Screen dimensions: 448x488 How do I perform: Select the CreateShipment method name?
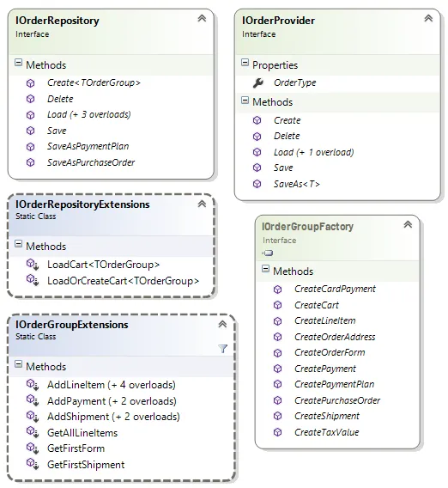tap(327, 416)
